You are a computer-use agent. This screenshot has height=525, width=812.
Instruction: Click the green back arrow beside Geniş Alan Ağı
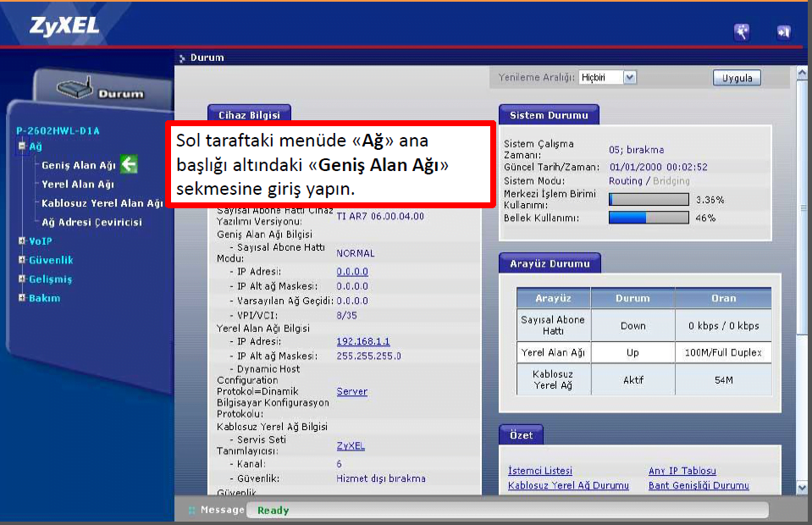click(128, 166)
